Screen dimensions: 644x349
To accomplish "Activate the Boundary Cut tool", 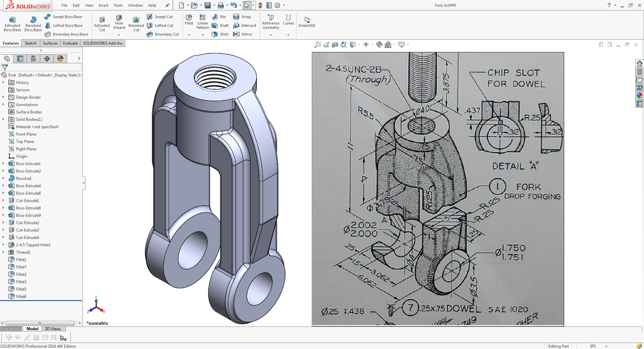I will tap(163, 34).
